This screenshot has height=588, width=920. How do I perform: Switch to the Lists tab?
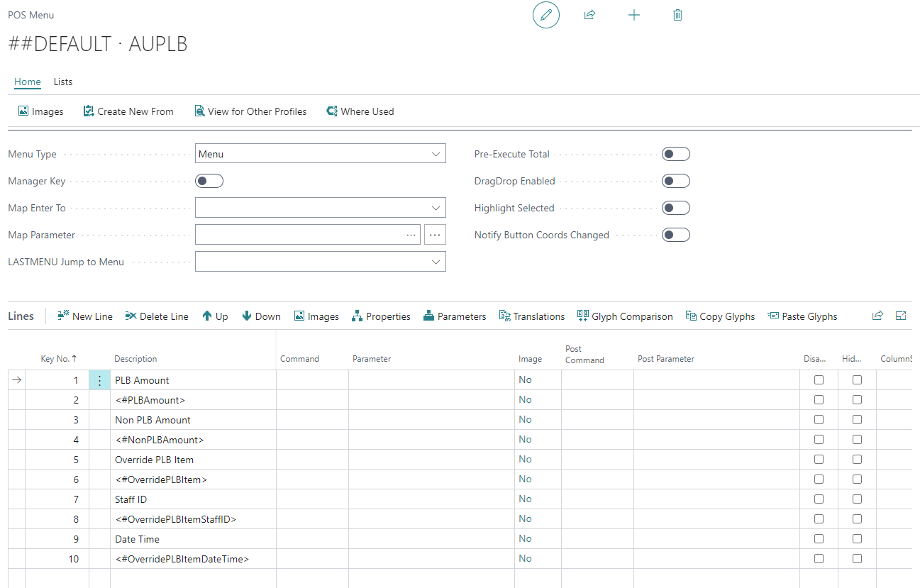pyautogui.click(x=63, y=82)
